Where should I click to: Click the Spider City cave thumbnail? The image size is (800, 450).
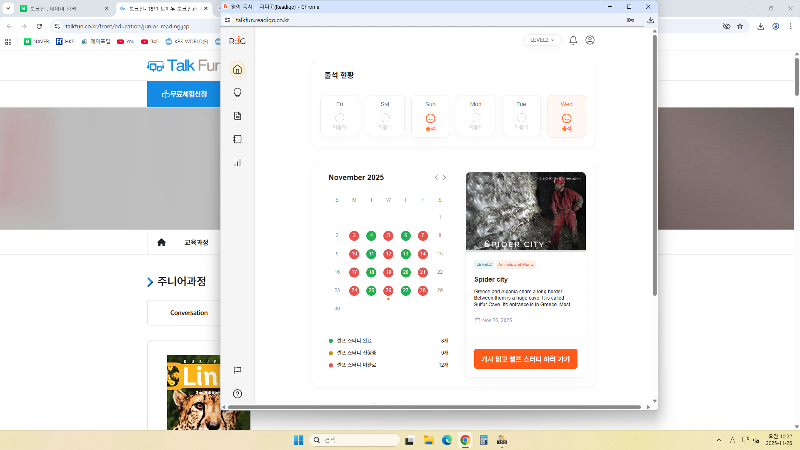pos(526,211)
